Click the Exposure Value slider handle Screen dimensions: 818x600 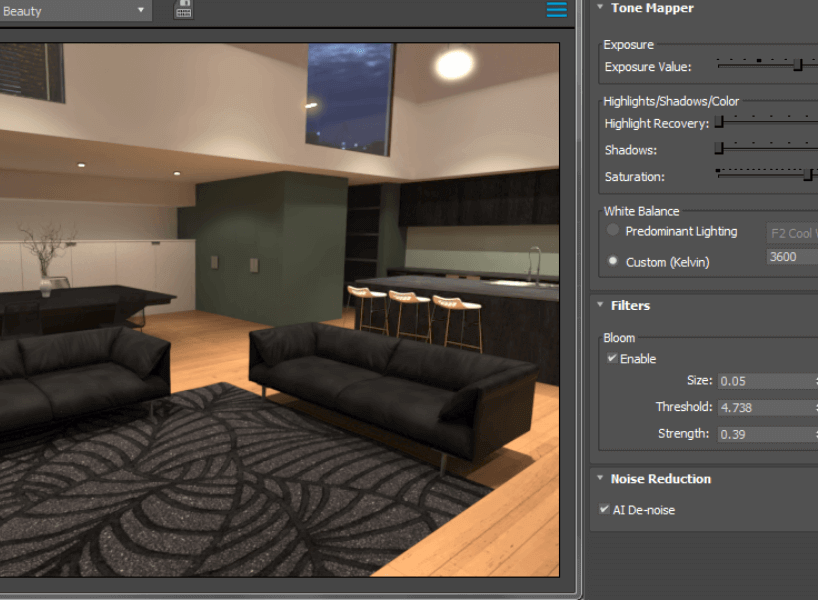click(798, 65)
